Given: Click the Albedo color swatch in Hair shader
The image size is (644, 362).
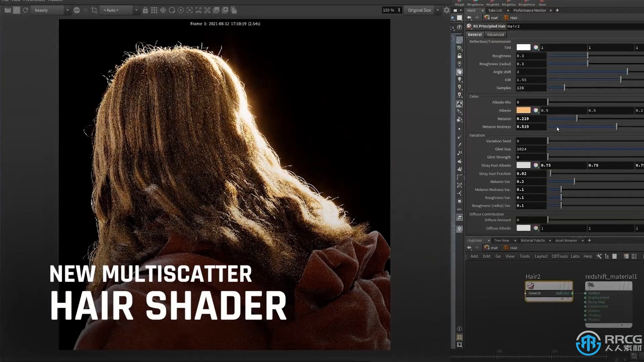Looking at the screenshot, I should pos(524,110).
